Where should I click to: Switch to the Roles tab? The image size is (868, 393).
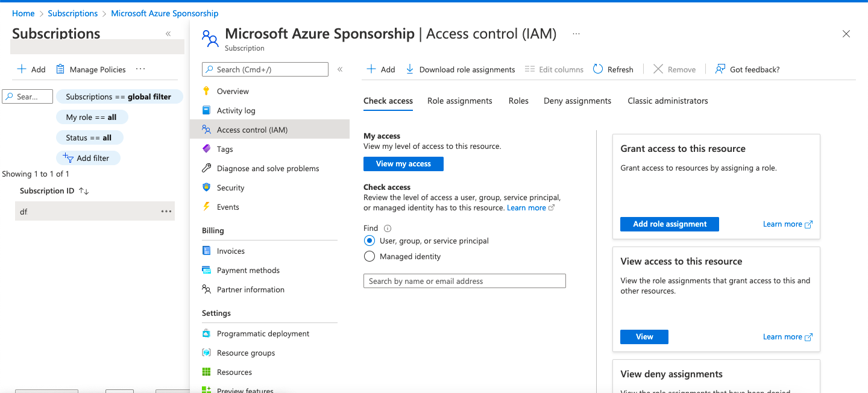[x=518, y=101]
